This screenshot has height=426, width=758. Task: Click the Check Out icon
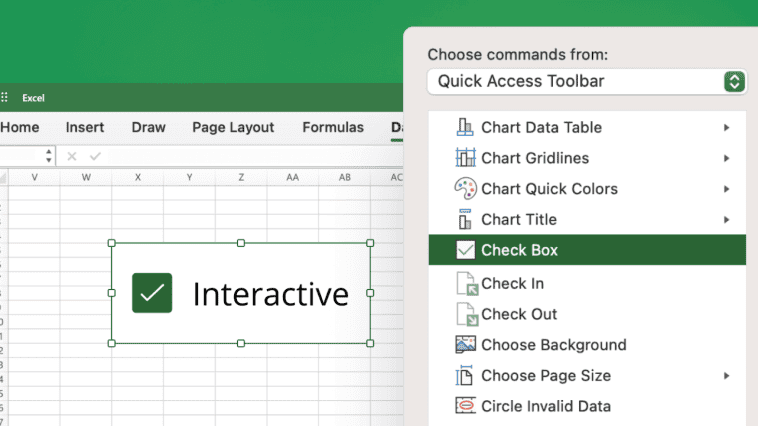pos(466,314)
